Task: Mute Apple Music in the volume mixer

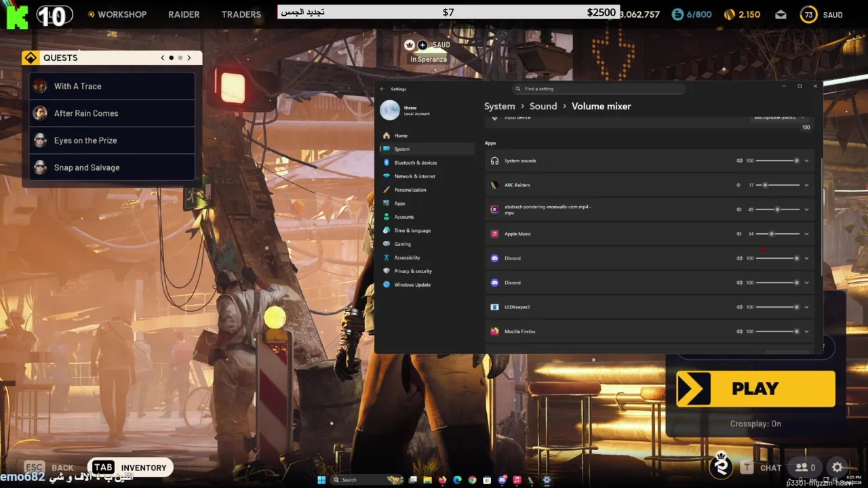Action: click(x=739, y=234)
